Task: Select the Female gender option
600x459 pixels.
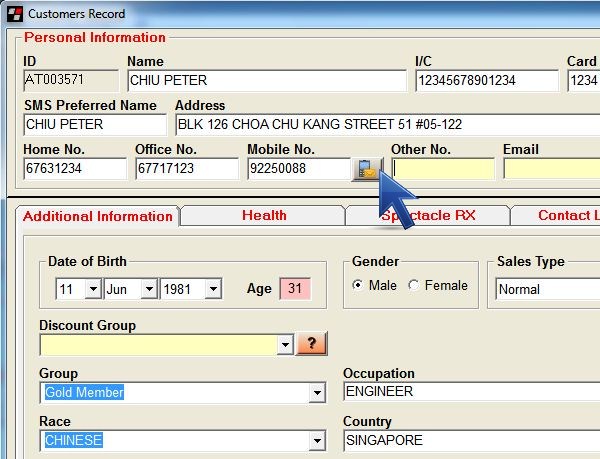Action: [414, 286]
